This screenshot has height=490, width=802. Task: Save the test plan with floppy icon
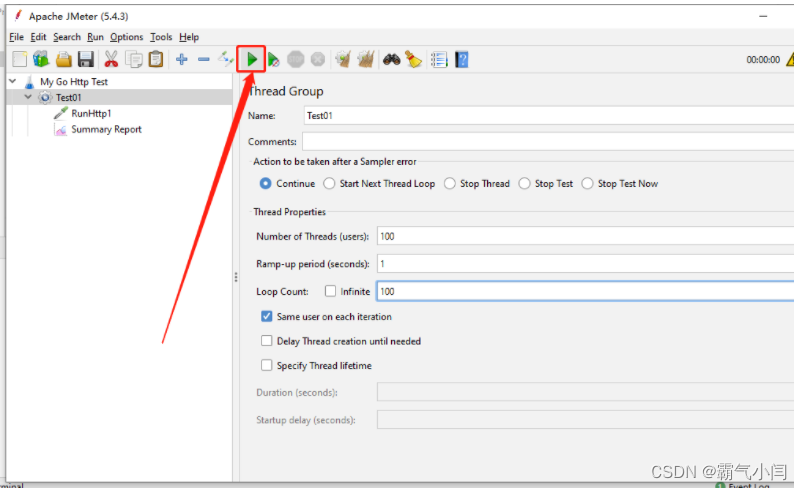86,59
